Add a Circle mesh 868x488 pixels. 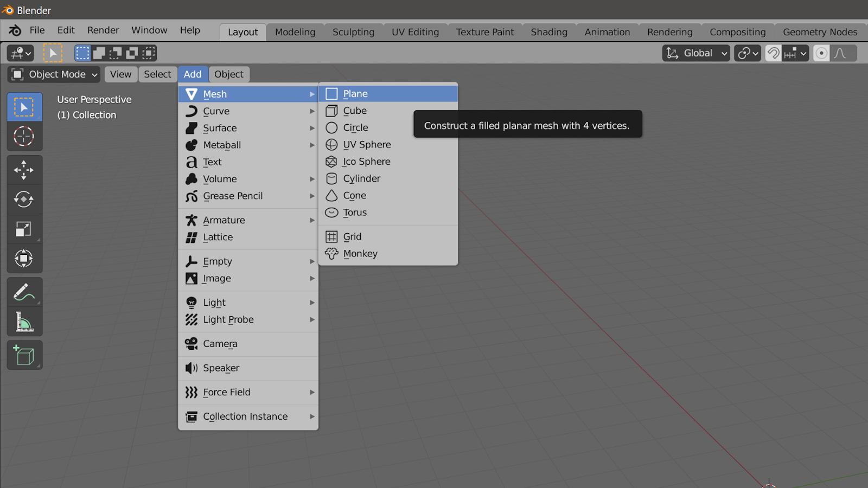click(x=388, y=127)
